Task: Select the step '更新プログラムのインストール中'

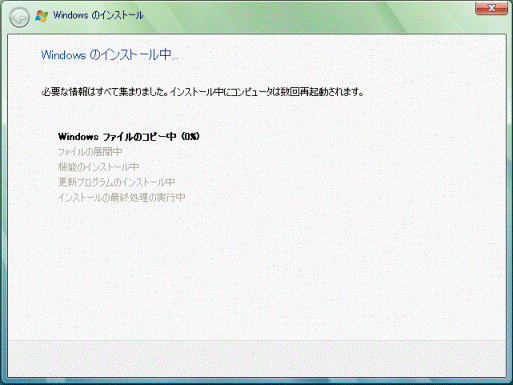Action: tap(116, 182)
